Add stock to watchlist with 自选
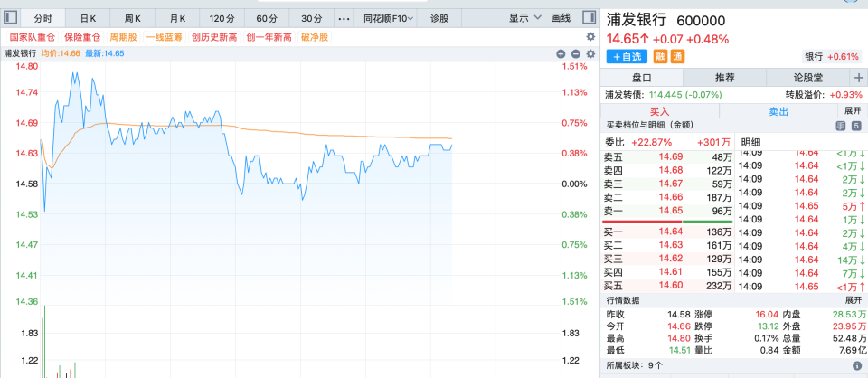This screenshot has height=378, width=868. click(626, 56)
